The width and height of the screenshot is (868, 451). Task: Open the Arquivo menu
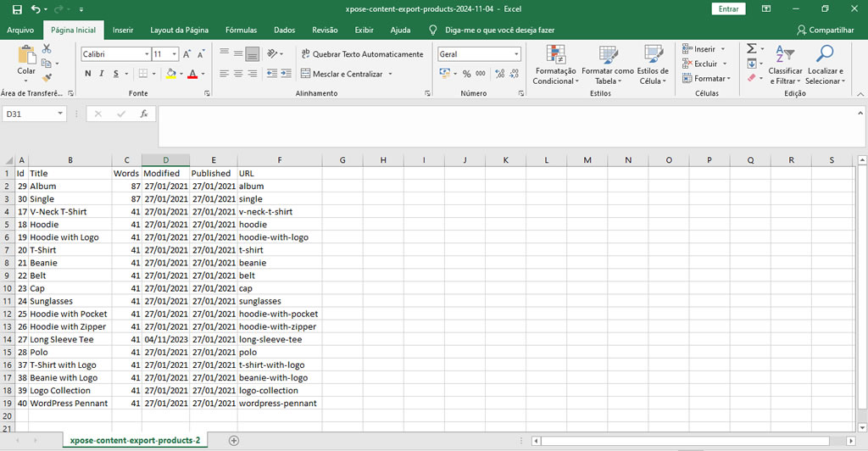[20, 30]
